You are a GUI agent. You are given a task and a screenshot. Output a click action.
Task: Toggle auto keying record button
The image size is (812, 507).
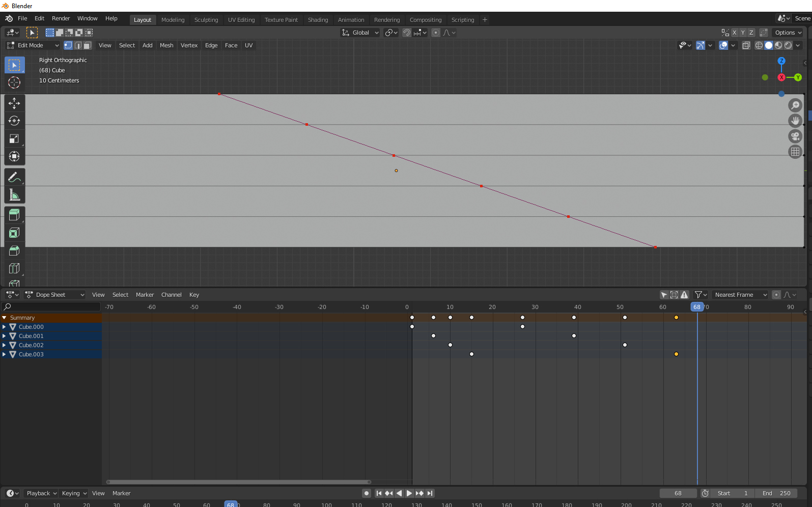coord(367,493)
